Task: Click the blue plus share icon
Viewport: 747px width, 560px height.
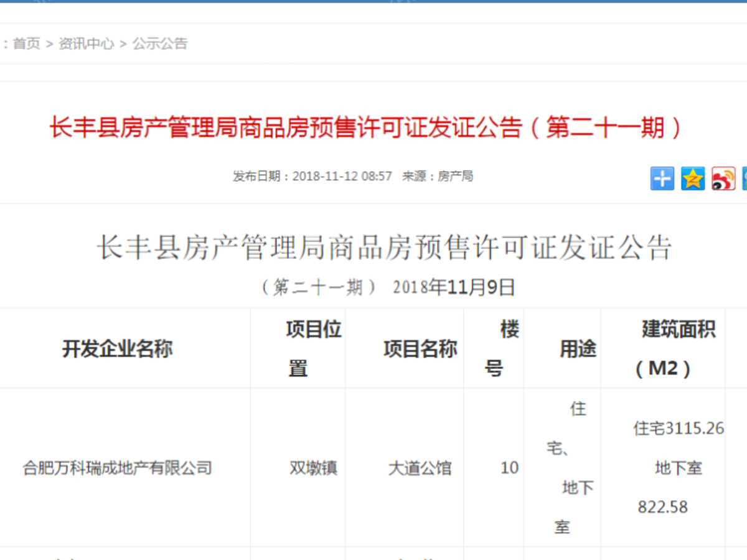Action: point(662,179)
